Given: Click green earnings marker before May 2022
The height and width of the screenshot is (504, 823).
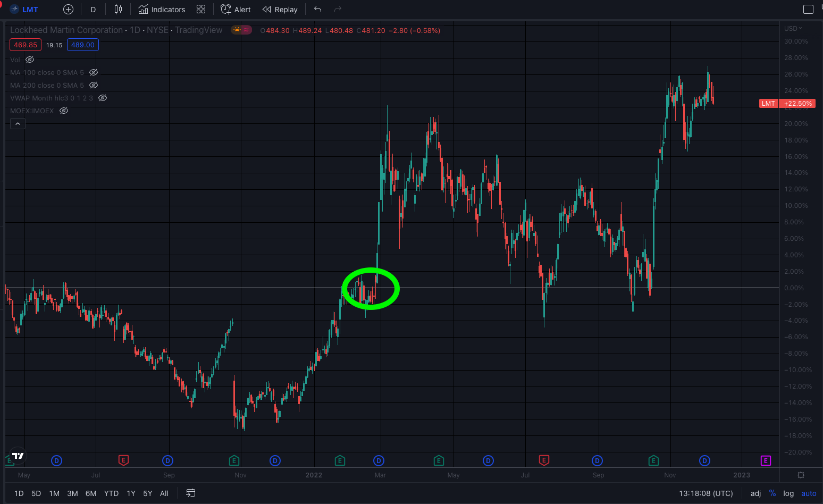Looking at the screenshot, I should pos(439,460).
